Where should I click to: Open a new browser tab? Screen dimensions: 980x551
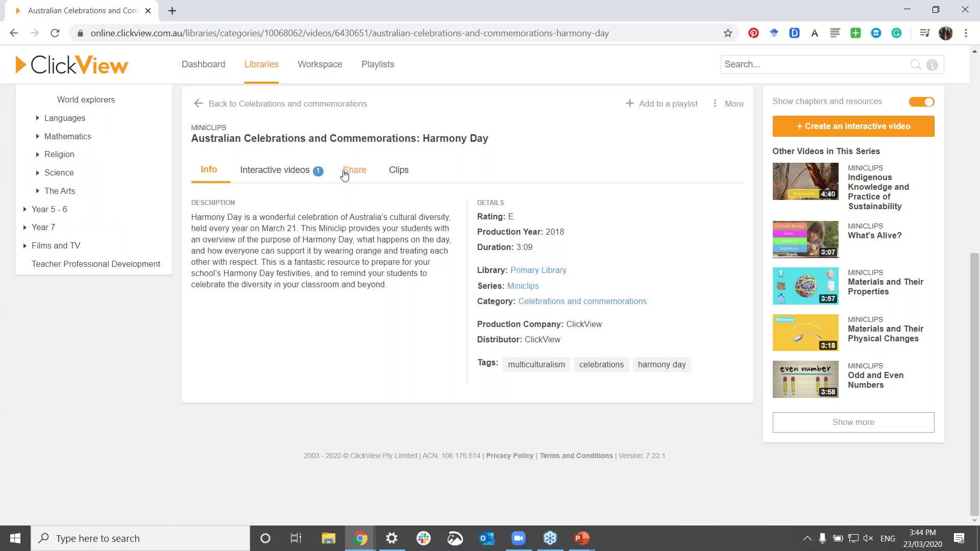[x=172, y=11]
